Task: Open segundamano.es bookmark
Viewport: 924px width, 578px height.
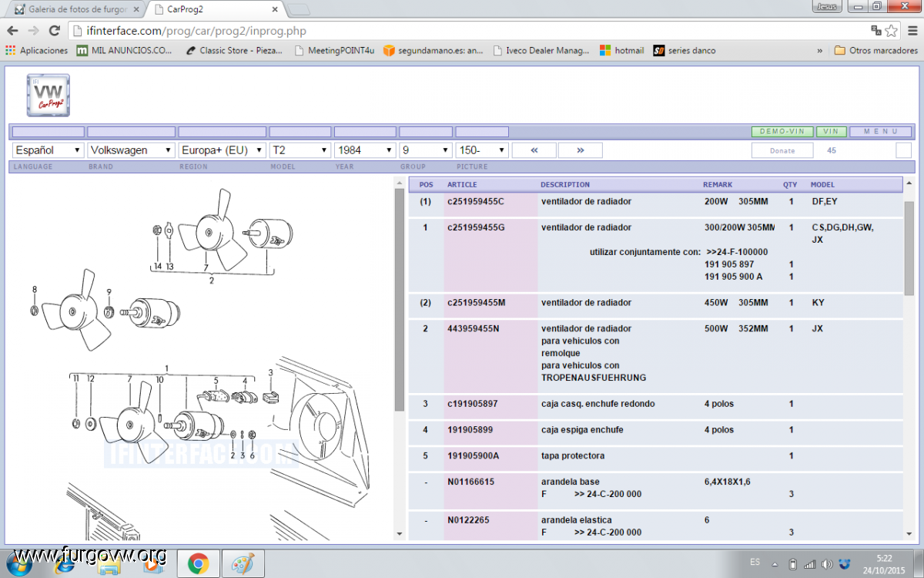Action: pos(434,50)
